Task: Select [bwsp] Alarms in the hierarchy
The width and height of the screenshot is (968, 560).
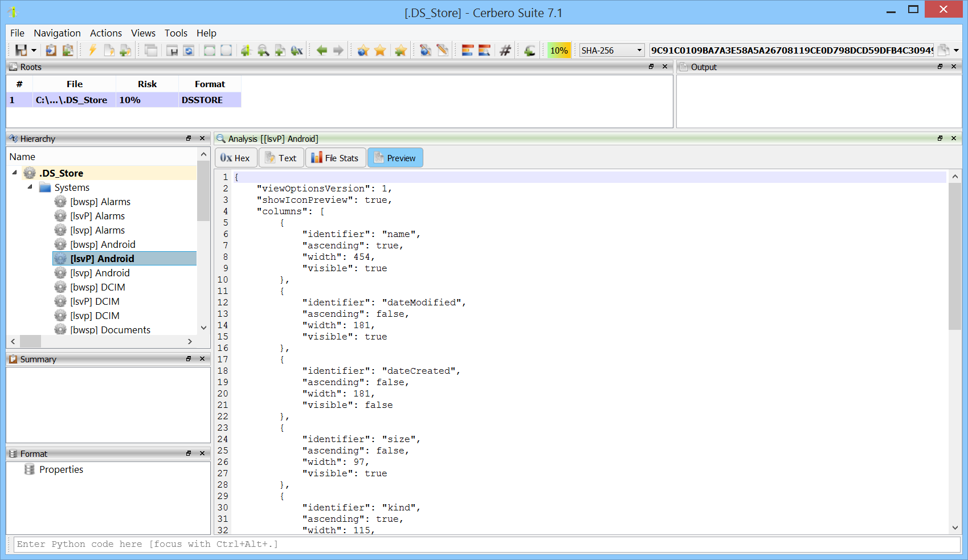Action: pyautogui.click(x=100, y=202)
